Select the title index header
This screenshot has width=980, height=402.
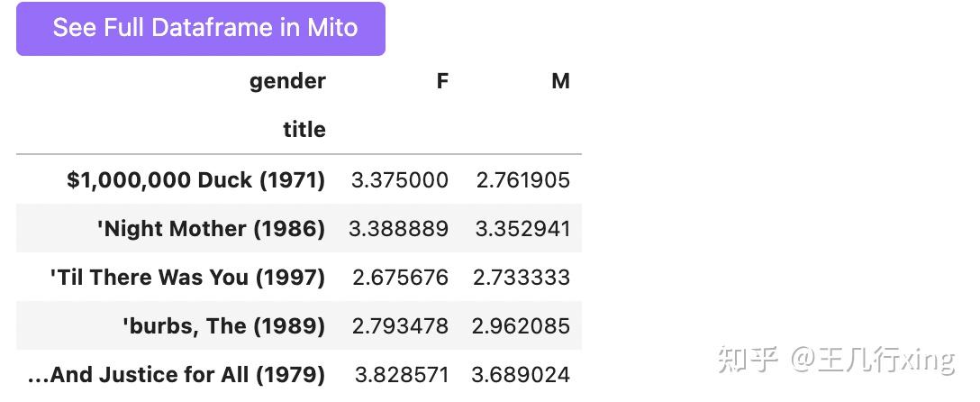tap(304, 130)
